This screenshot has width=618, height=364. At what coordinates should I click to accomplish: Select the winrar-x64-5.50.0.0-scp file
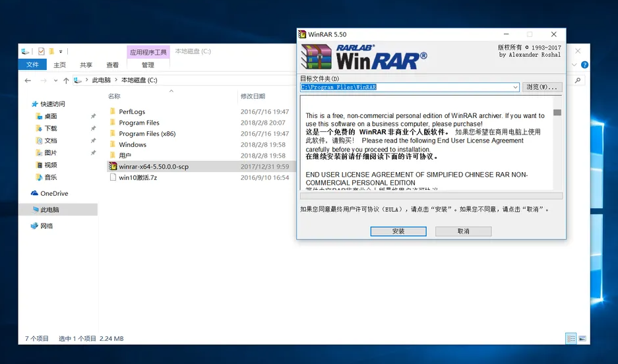click(154, 167)
